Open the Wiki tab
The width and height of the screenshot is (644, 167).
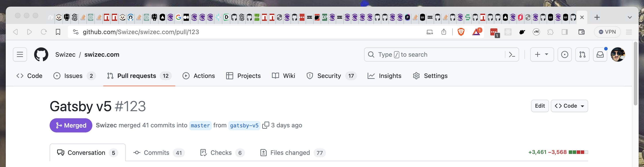coord(283,76)
